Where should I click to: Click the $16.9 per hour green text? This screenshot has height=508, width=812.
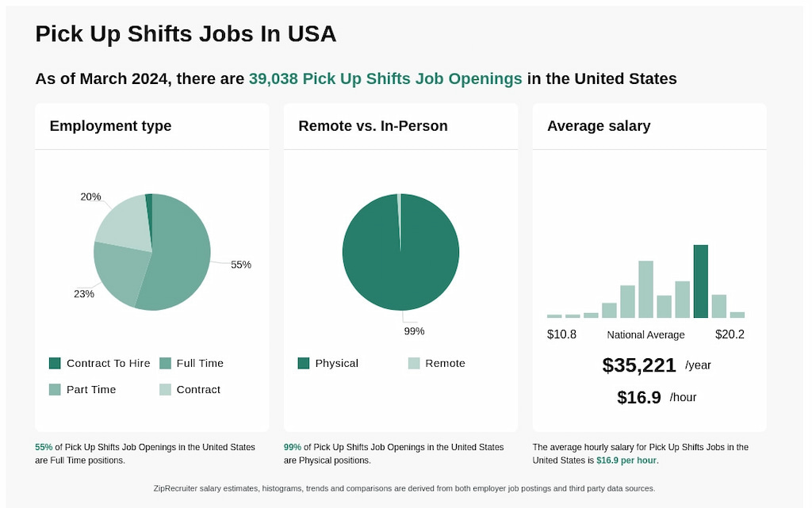(626, 460)
